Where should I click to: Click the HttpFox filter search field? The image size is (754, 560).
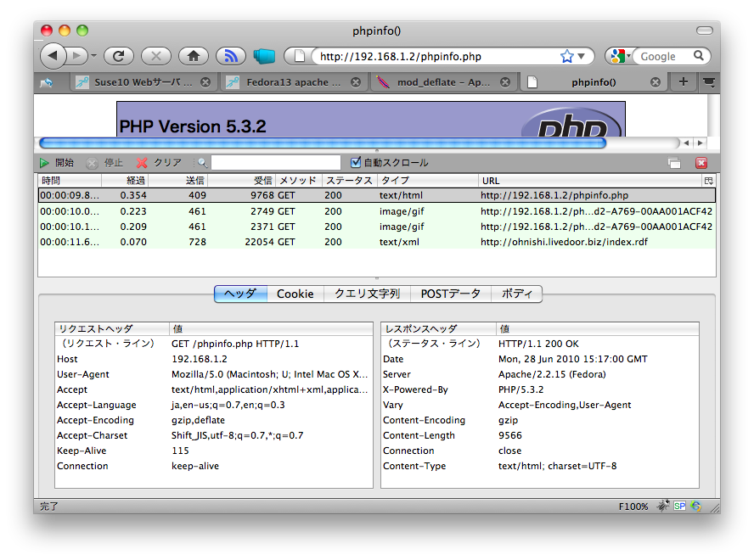point(275,162)
